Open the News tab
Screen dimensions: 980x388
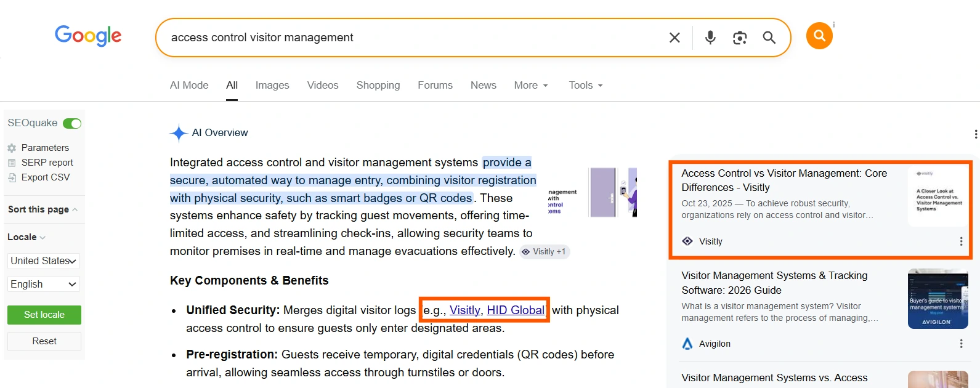tap(484, 86)
